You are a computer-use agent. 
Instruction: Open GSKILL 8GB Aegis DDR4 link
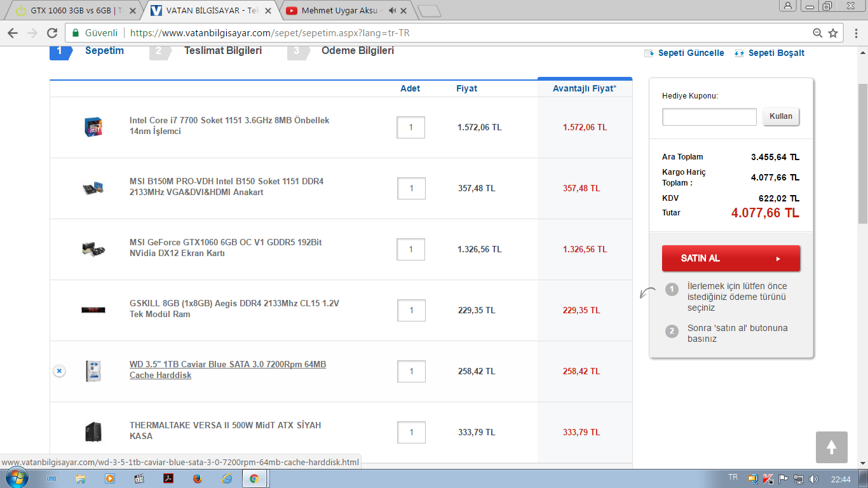(234, 309)
